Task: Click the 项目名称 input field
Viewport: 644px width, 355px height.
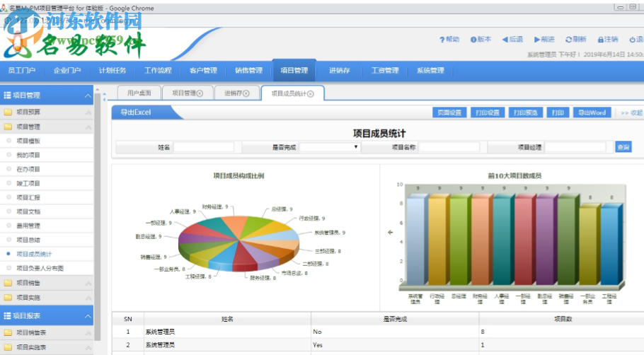Action: 449,147
